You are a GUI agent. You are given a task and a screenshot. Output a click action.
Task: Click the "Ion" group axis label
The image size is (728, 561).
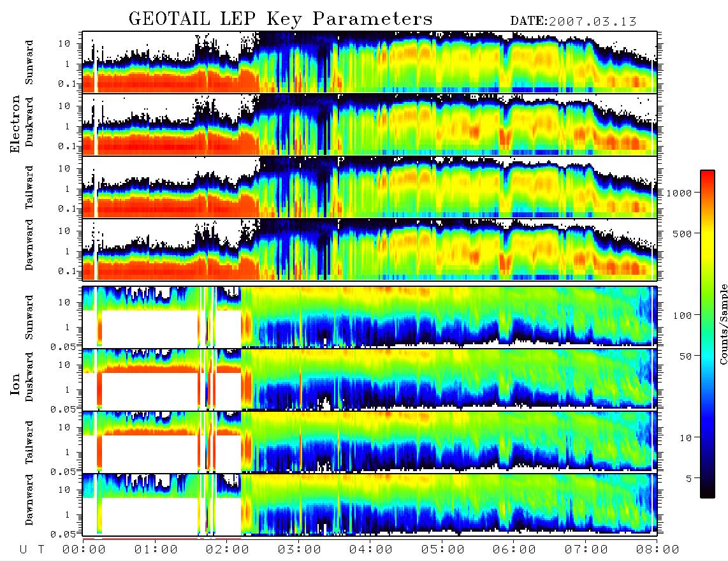[x=15, y=384]
